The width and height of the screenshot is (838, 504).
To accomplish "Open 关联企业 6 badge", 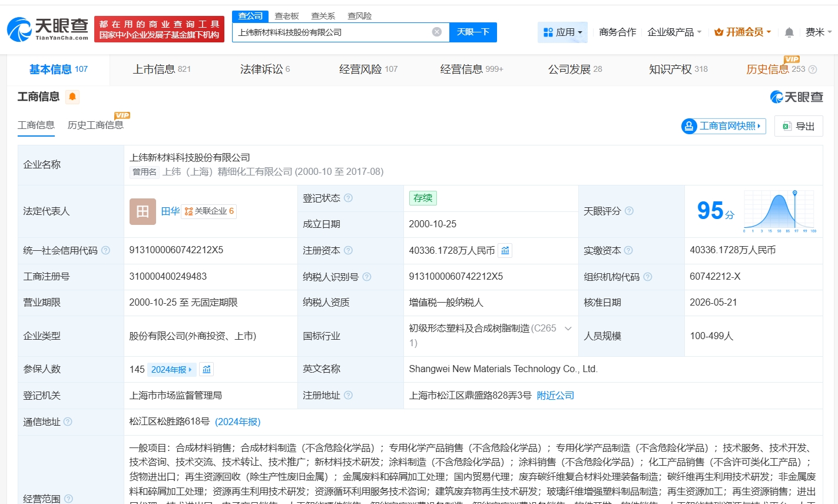I will tap(209, 211).
